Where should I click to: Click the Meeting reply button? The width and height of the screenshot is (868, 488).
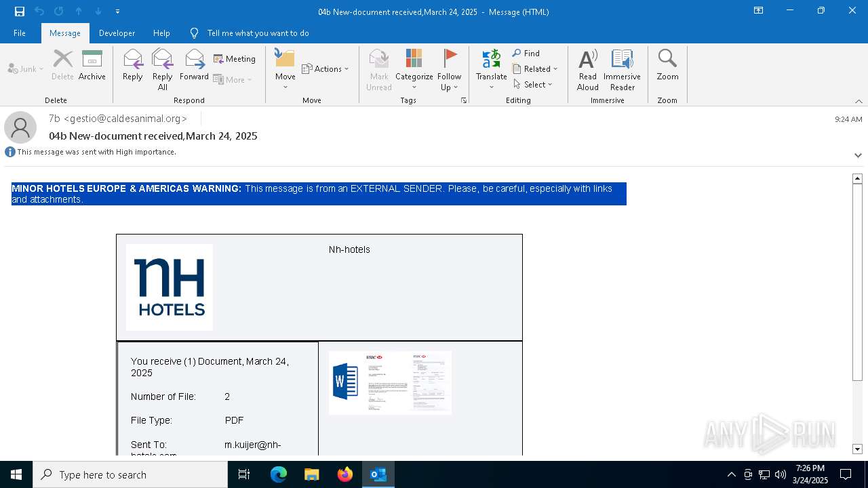coord(235,59)
